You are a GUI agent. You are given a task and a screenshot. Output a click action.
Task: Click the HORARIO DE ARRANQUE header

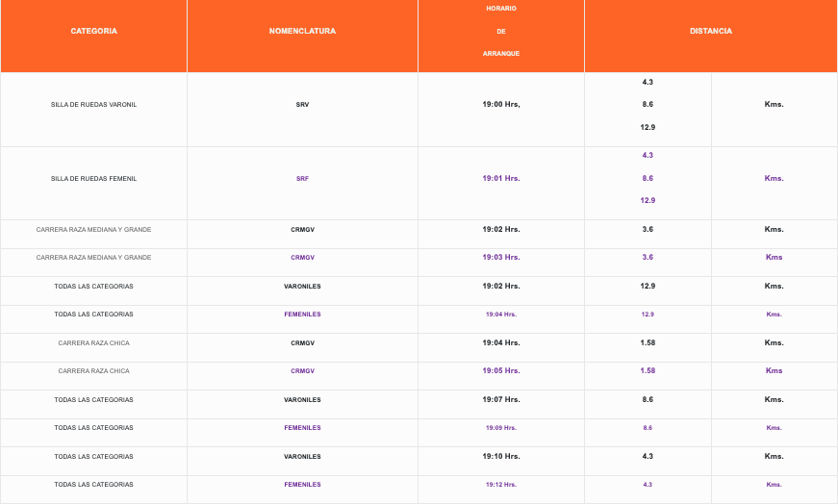point(500,31)
